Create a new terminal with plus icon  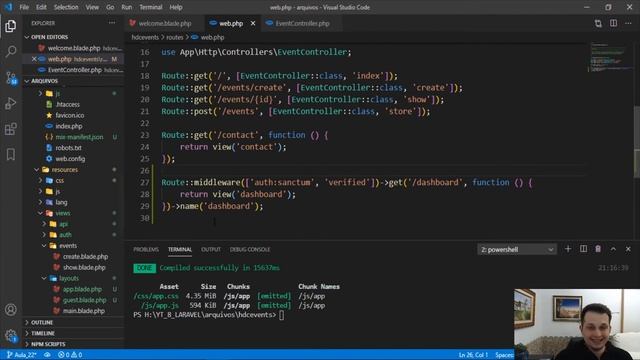click(568, 249)
